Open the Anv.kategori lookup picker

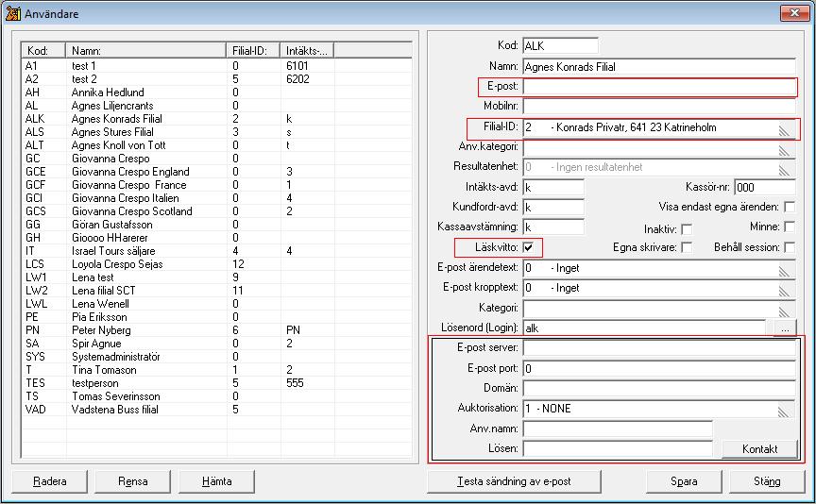pyautogui.click(x=784, y=151)
